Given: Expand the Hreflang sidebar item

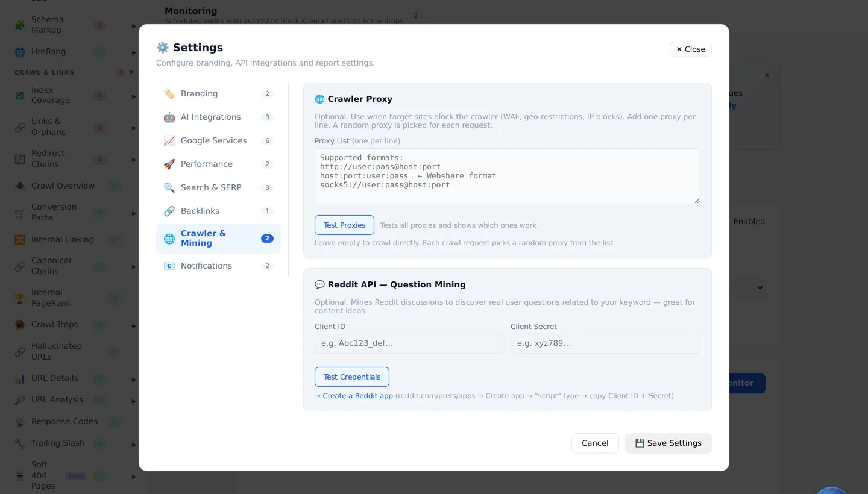Looking at the screenshot, I should pos(134,52).
